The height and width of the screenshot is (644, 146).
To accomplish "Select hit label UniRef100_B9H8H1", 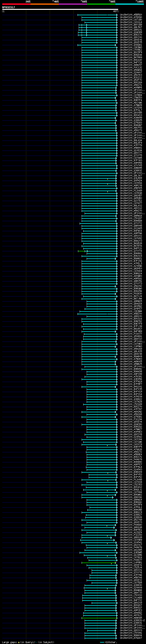I will (131, 254).
